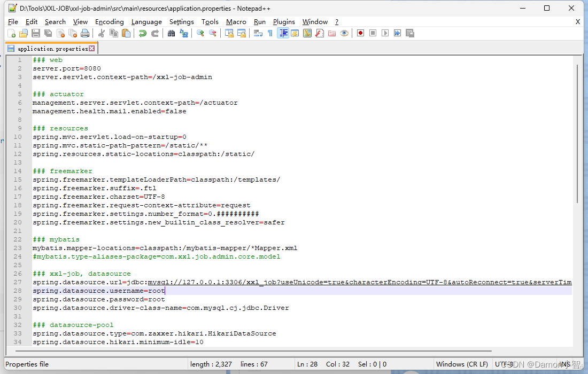Click the Save file toolbar icon
588x374 pixels.
pos(36,33)
